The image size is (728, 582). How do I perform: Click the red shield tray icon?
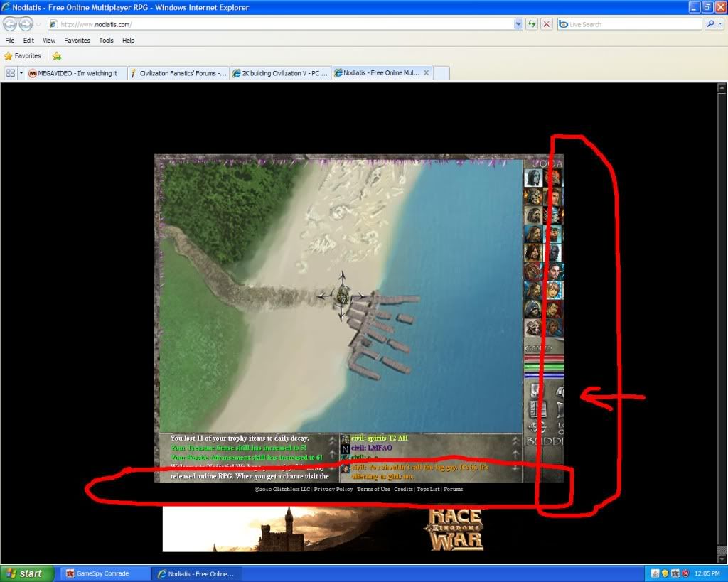coord(685,573)
